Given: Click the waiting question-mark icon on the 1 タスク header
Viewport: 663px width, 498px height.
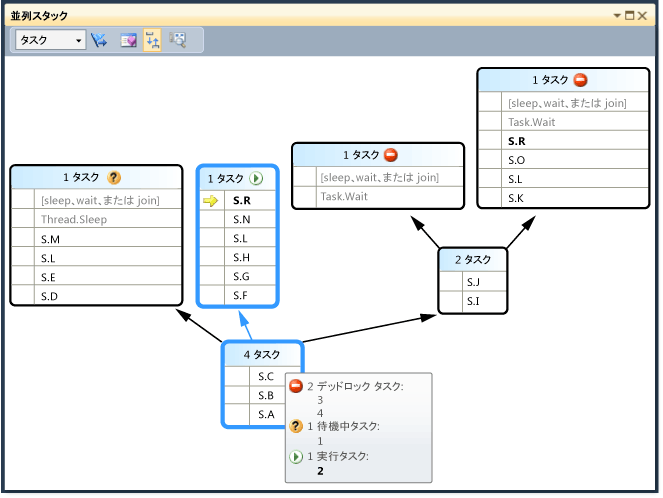Looking at the screenshot, I should coord(114,177).
